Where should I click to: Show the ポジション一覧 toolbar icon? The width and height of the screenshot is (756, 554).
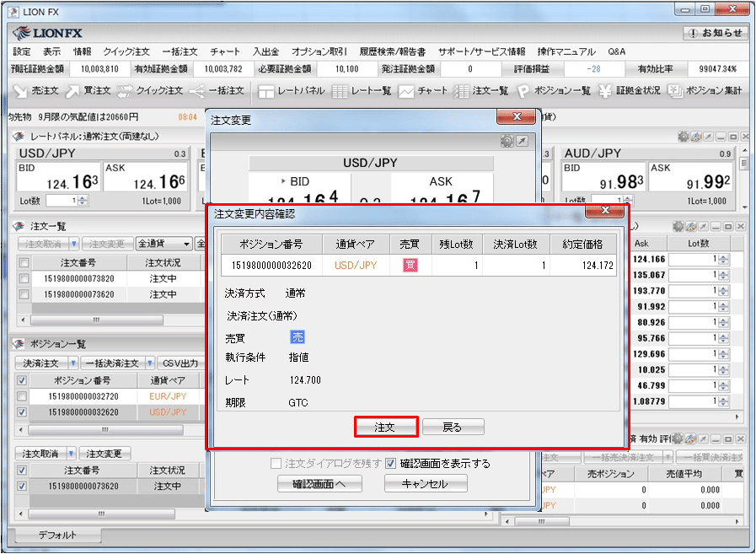554,91
